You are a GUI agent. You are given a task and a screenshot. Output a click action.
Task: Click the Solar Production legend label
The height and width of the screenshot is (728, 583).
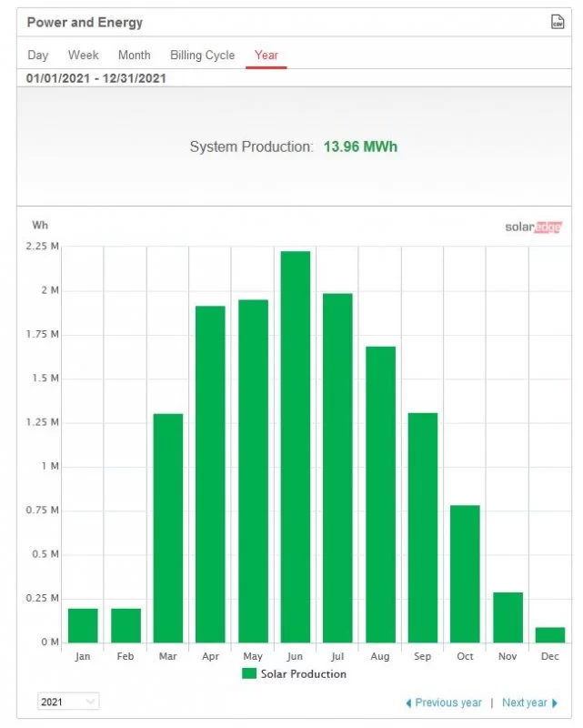304,674
